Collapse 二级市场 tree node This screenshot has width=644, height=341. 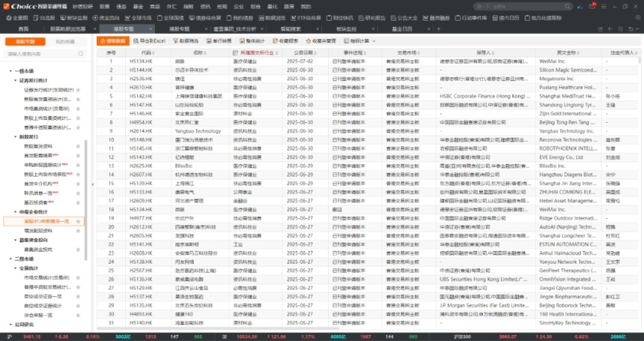pyautogui.click(x=10, y=259)
